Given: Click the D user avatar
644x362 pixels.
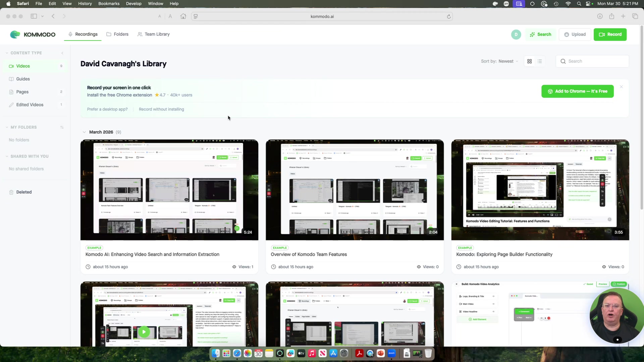Looking at the screenshot, I should [x=516, y=35].
